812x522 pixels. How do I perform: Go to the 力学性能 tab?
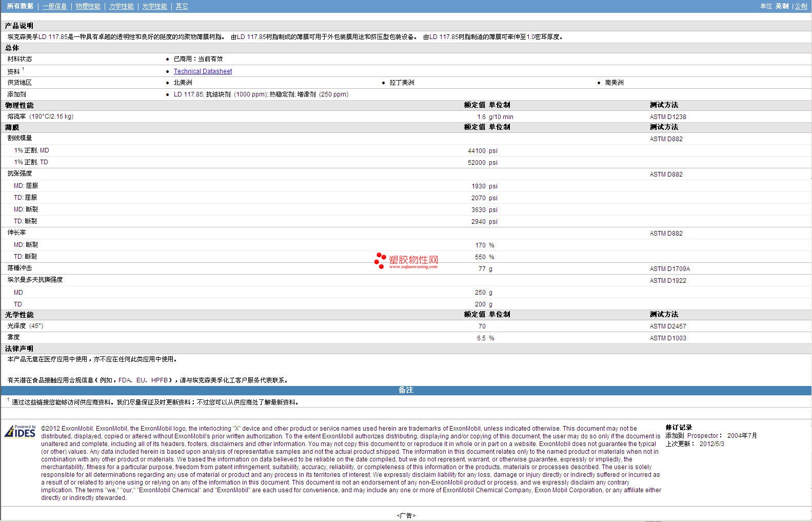click(121, 6)
